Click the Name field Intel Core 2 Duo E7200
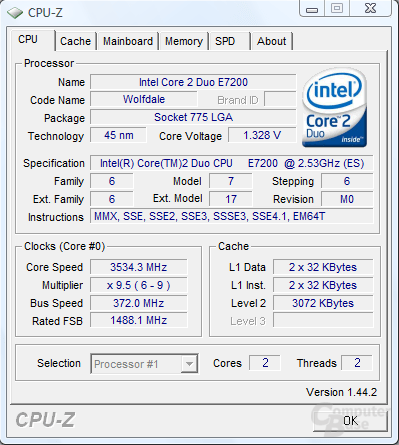The height and width of the screenshot is (445, 399). [193, 82]
